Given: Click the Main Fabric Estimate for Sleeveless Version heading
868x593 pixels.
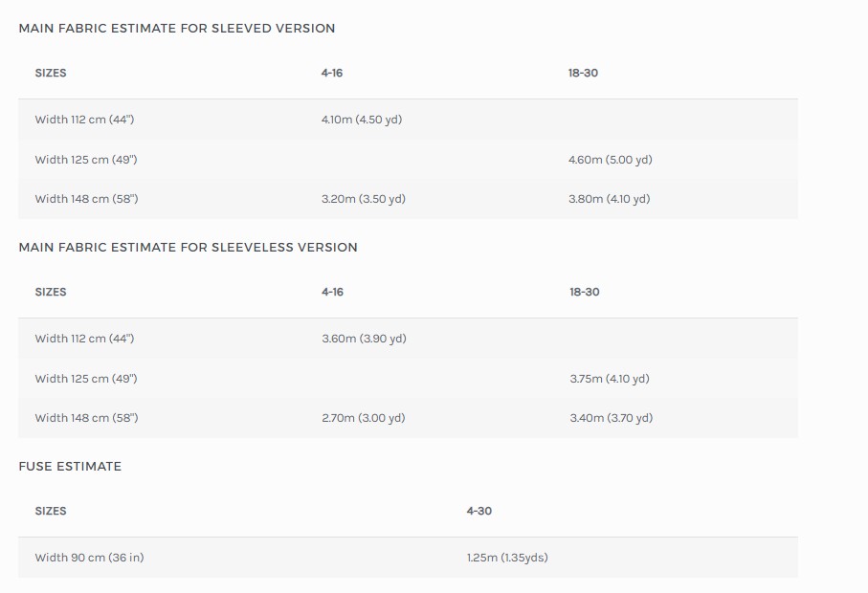Looking at the screenshot, I should (x=189, y=248).
